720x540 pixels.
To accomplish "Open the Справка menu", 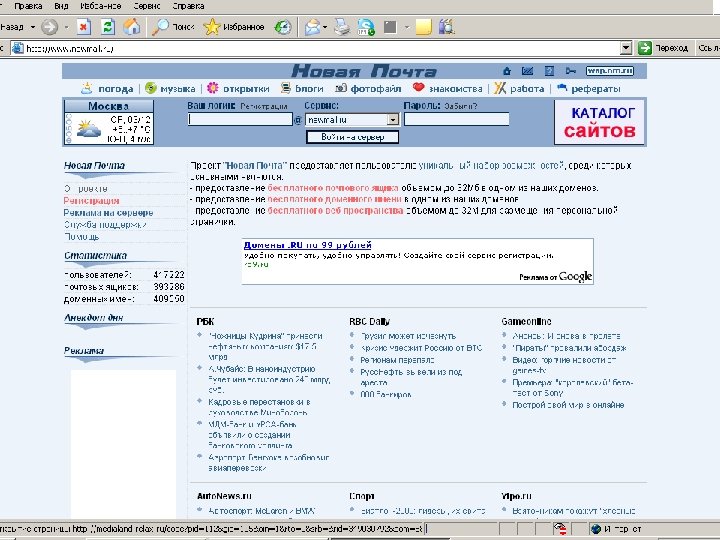I will point(188,6).
